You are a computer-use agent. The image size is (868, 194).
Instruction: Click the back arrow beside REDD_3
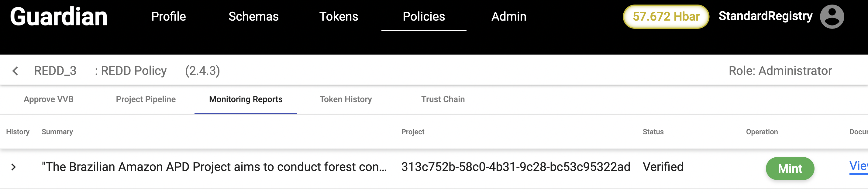[15, 71]
